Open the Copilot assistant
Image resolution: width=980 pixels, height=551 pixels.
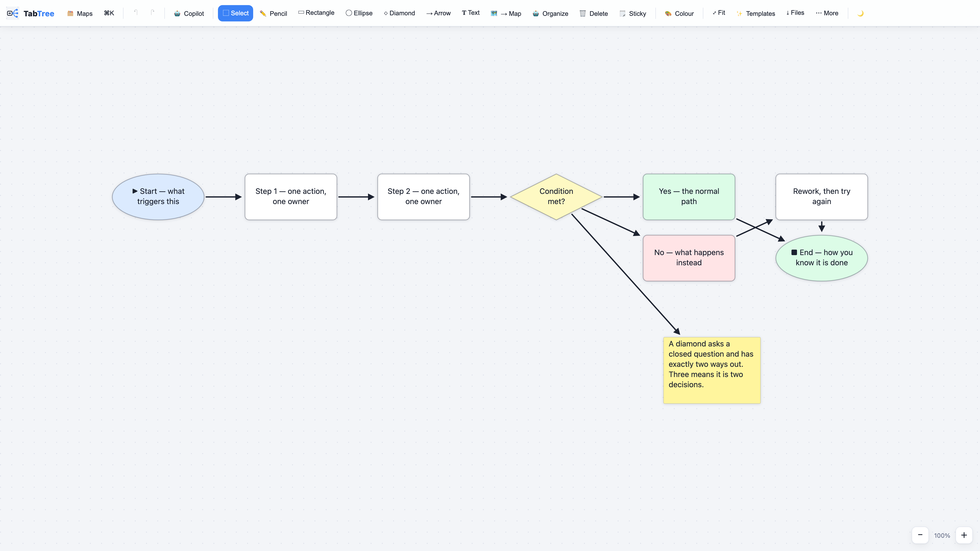tap(189, 13)
